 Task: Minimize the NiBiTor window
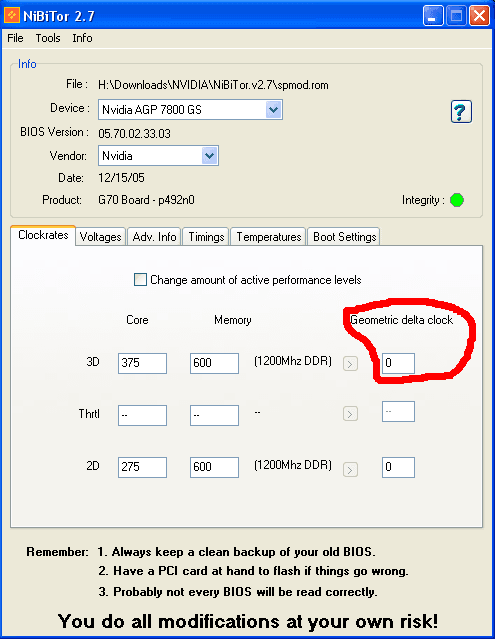coord(433,16)
